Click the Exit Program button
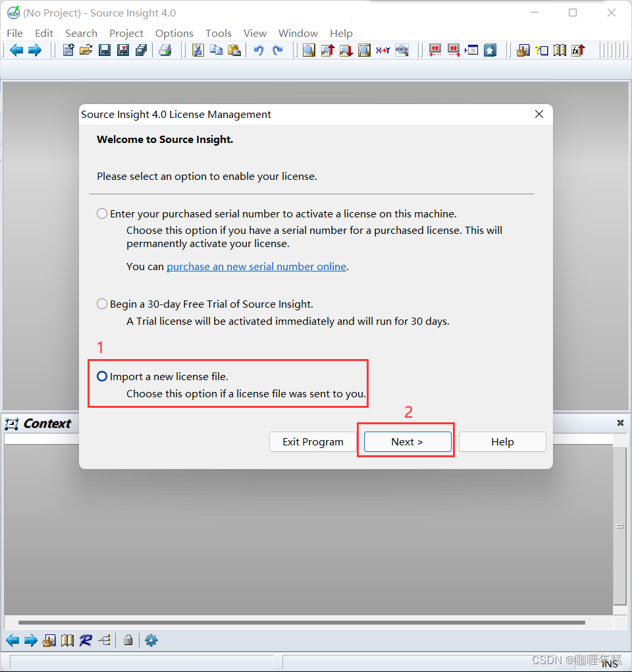 tap(313, 441)
